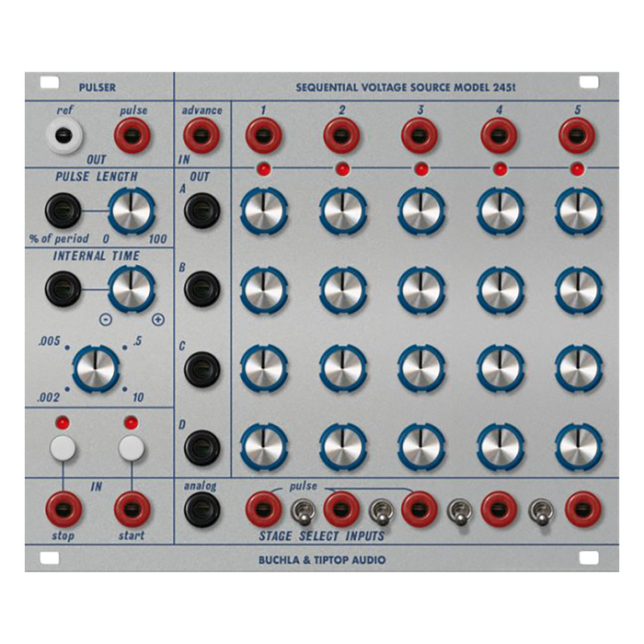Click 'SEQUENTIAL VOLTAGE SOURCE MODEL 245t' title
The width and height of the screenshot is (644, 644).
(406, 87)
